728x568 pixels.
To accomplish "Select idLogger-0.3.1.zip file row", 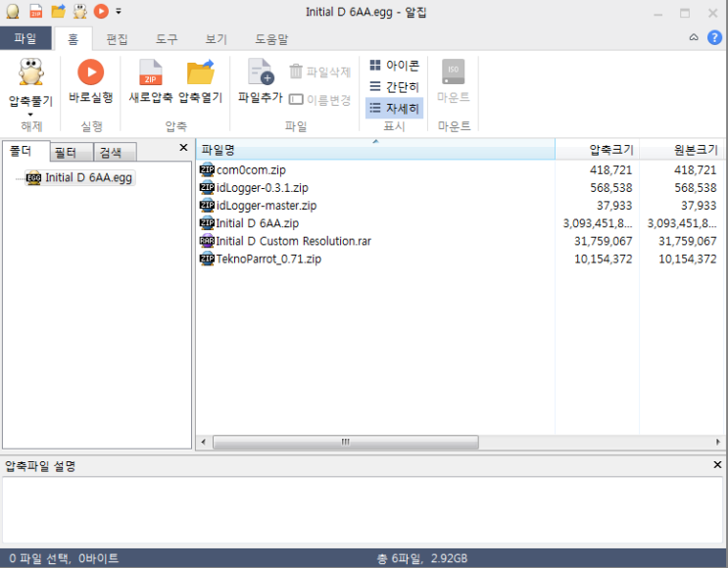I will pos(459,187).
